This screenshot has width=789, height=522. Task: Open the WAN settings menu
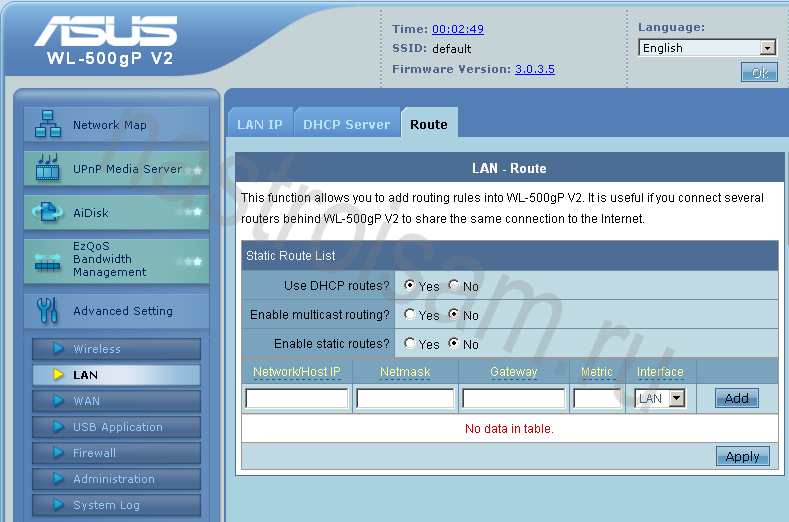click(116, 401)
